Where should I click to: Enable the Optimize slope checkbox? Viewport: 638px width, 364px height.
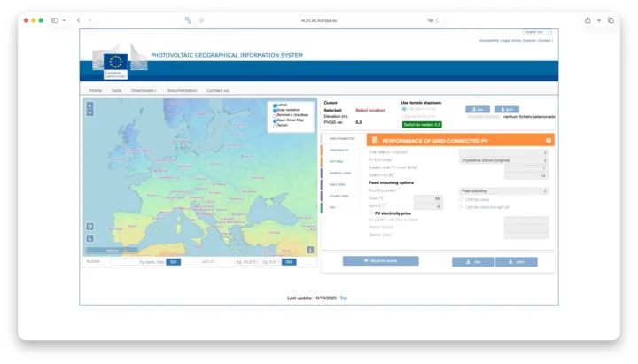click(x=461, y=199)
